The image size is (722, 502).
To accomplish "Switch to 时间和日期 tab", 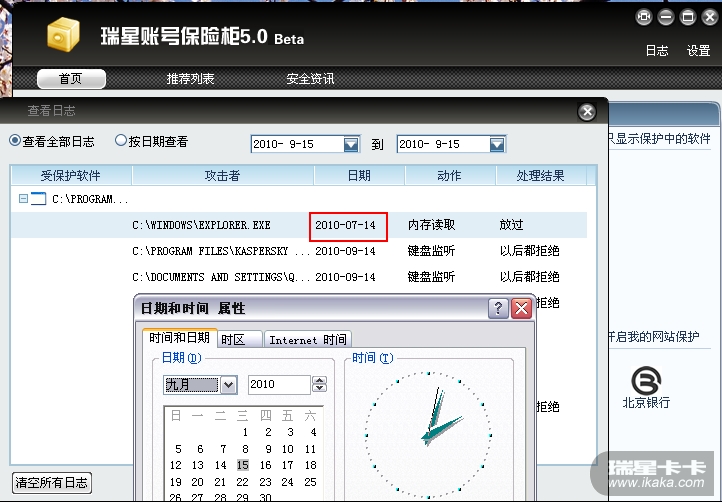I will click(x=180, y=338).
